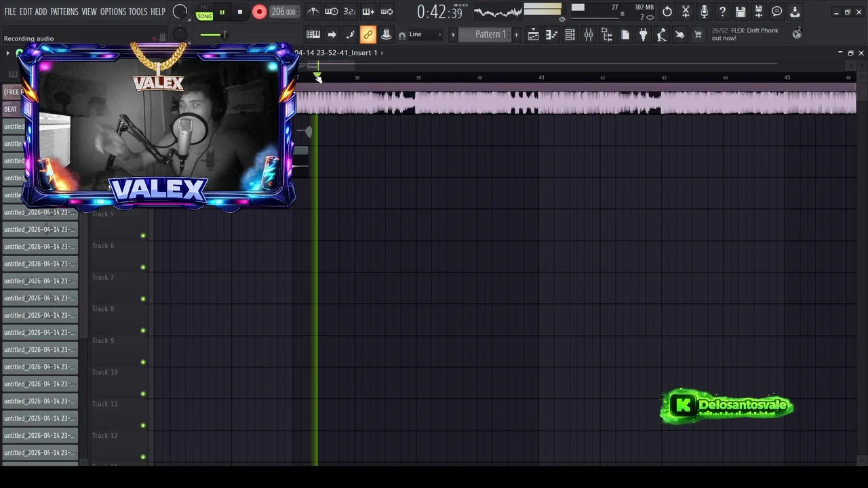This screenshot has height=488, width=868.
Task: Mute Track 7 using its green dot
Action: [x=143, y=299]
